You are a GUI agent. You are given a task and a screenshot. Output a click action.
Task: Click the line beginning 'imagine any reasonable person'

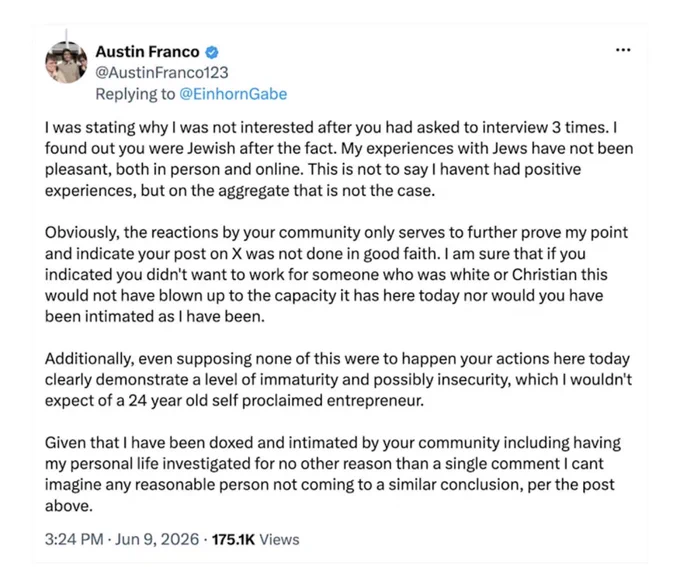[x=330, y=485]
